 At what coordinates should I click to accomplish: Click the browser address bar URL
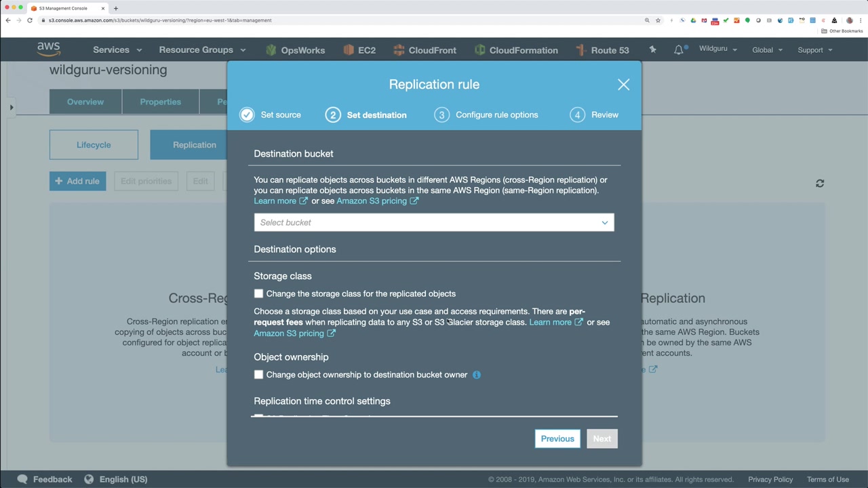[160, 20]
